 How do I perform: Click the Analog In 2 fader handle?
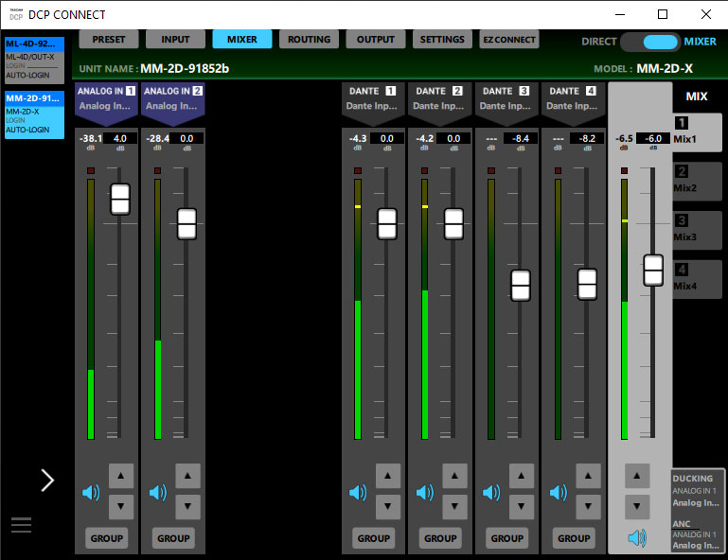187,224
